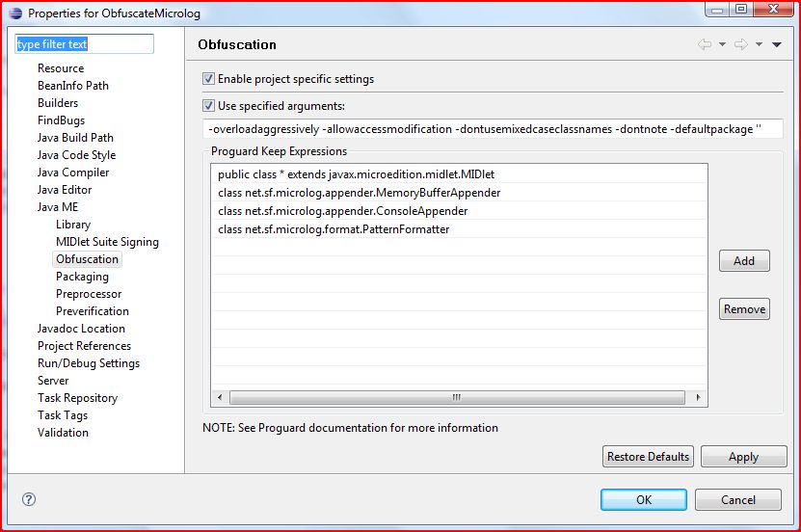Open the Packaging page

click(x=82, y=277)
